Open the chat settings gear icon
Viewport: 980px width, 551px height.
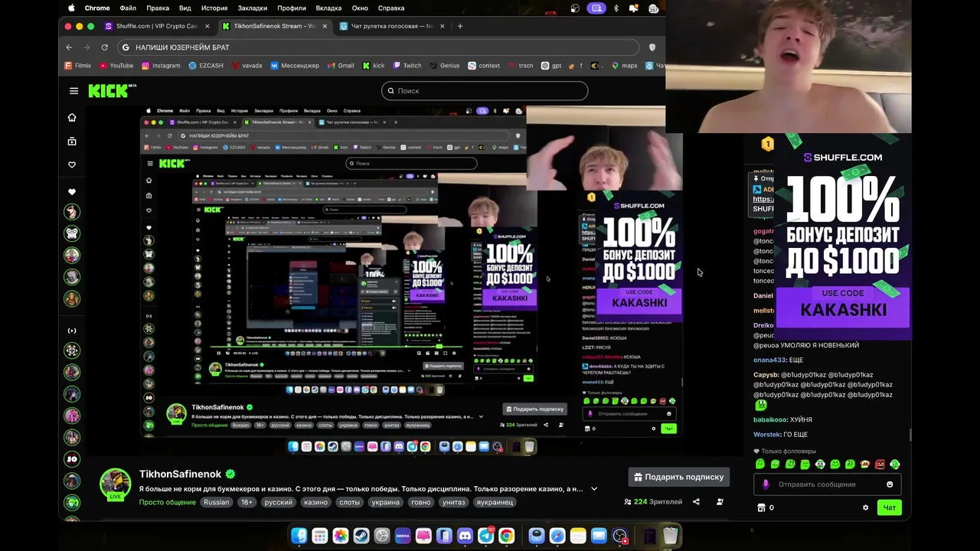[x=866, y=507]
